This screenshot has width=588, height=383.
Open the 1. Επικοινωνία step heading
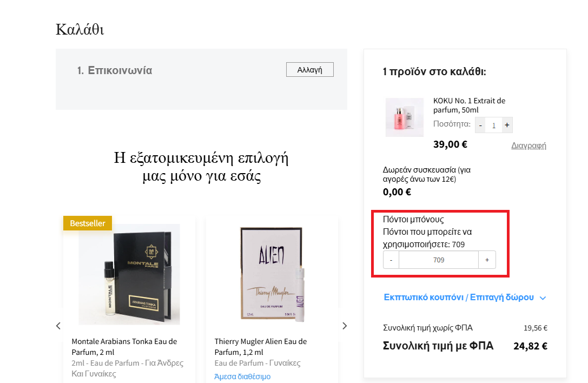click(114, 70)
